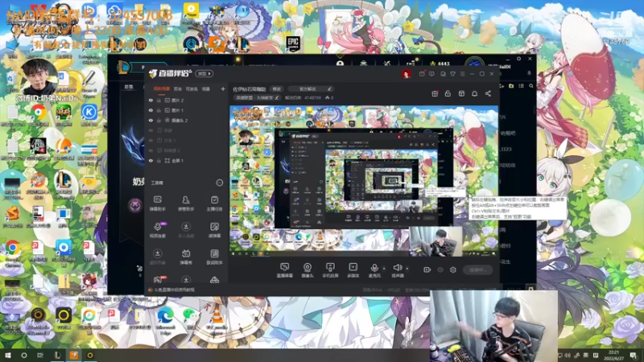Toggle the lock on the 图片 2 layer
This screenshot has width=644, height=362.
tap(159, 100)
